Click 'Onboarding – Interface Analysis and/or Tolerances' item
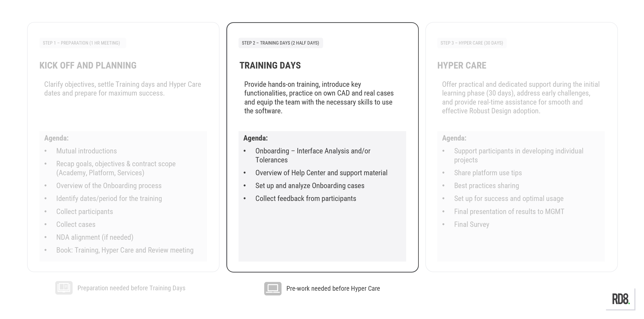Viewport: 644px width, 319px height. pyautogui.click(x=313, y=155)
